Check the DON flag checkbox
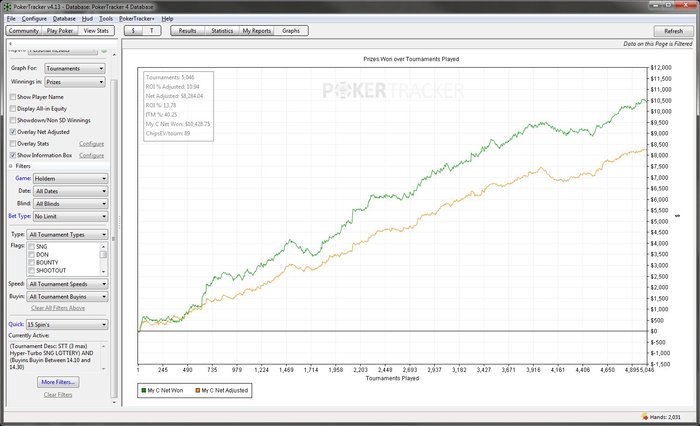 point(32,255)
